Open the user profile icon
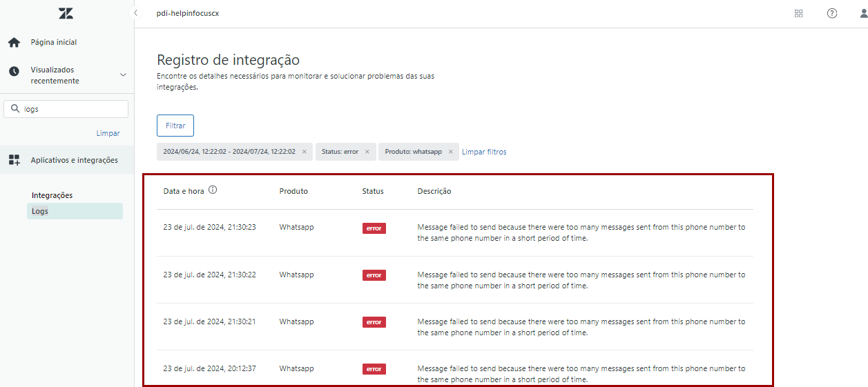The image size is (868, 387). click(x=861, y=13)
